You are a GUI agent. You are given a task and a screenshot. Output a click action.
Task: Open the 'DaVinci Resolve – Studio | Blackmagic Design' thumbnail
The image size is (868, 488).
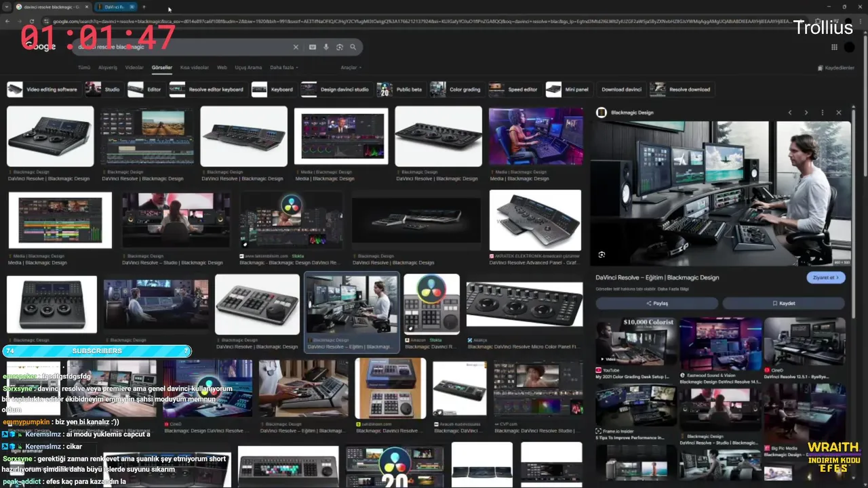(176, 220)
